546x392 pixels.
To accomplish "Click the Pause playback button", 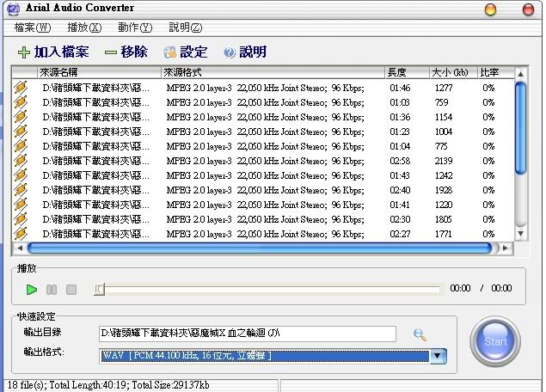I will pyautogui.click(x=52, y=290).
